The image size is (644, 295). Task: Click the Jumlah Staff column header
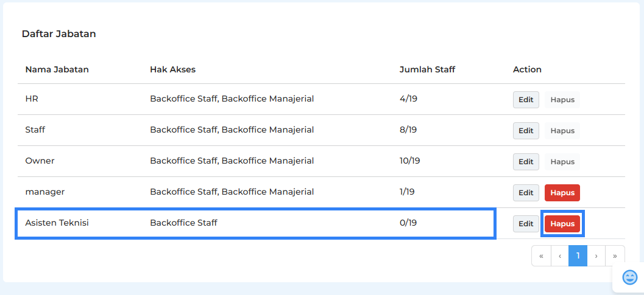427,69
